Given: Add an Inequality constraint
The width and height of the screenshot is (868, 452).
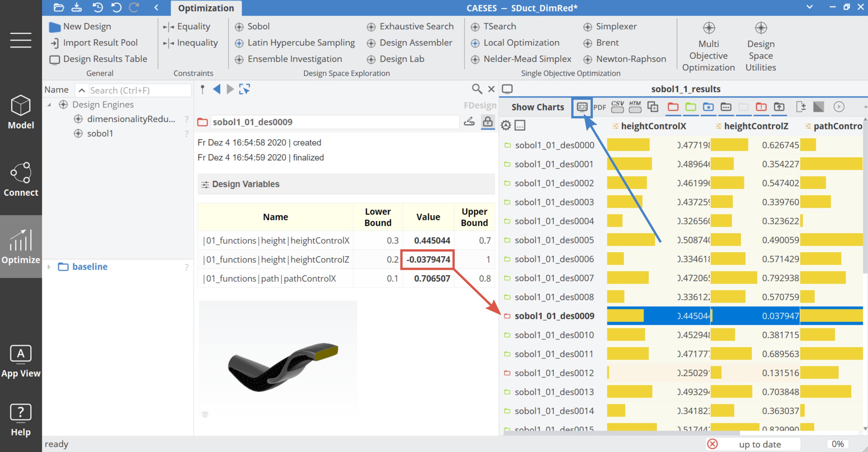Looking at the screenshot, I should (190, 43).
